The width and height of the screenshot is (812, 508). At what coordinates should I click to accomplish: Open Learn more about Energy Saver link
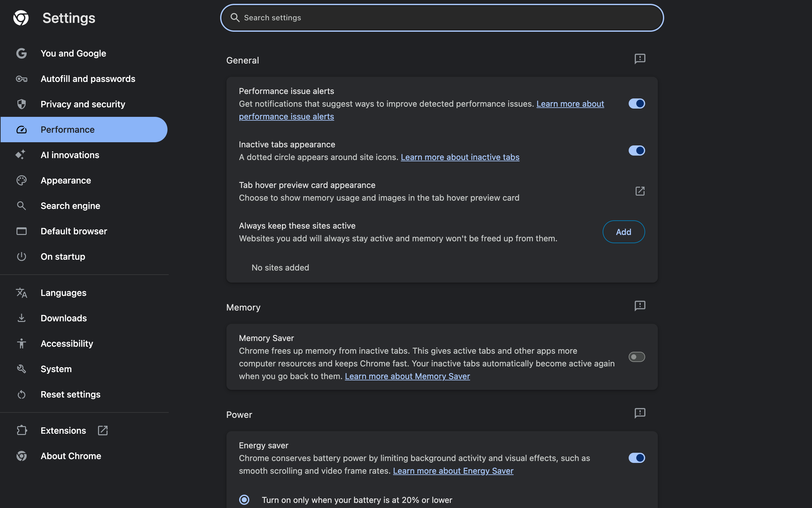point(453,471)
